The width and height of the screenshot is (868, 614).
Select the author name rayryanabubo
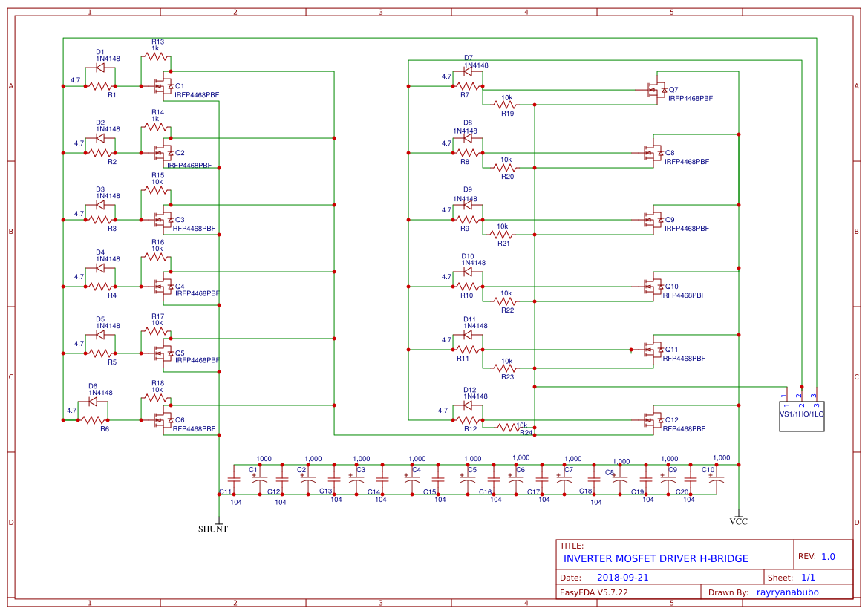[787, 592]
